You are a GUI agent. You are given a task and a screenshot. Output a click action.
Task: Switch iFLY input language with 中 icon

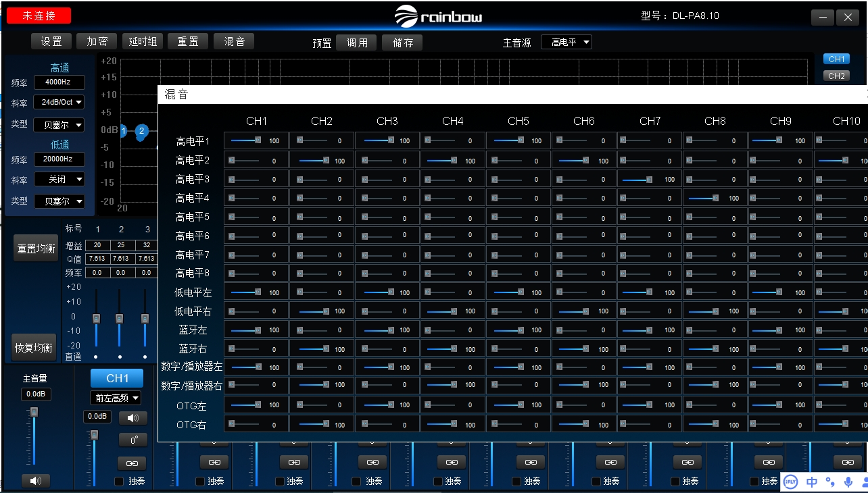(x=812, y=482)
